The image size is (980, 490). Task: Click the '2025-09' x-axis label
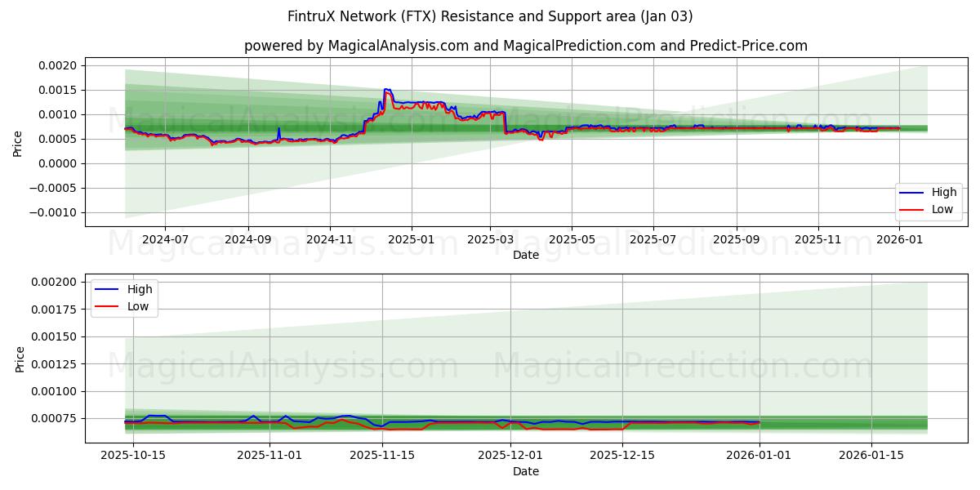[x=737, y=240]
